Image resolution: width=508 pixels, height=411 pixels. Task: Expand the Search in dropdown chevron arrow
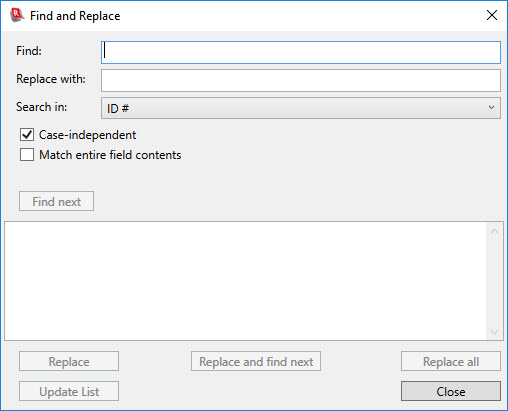tap(491, 108)
